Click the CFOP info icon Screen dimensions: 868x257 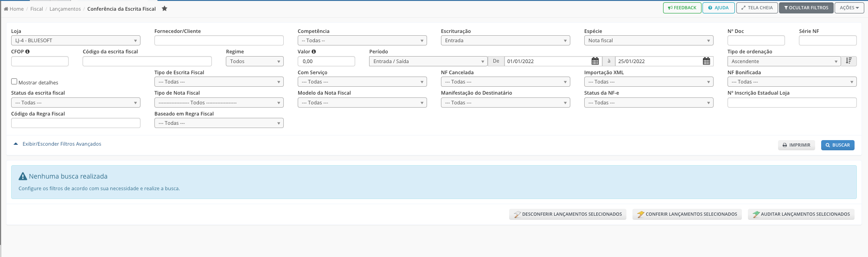click(28, 51)
